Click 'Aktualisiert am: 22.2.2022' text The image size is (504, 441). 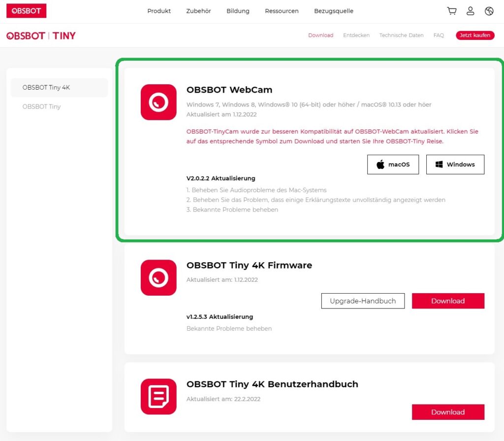click(x=223, y=399)
